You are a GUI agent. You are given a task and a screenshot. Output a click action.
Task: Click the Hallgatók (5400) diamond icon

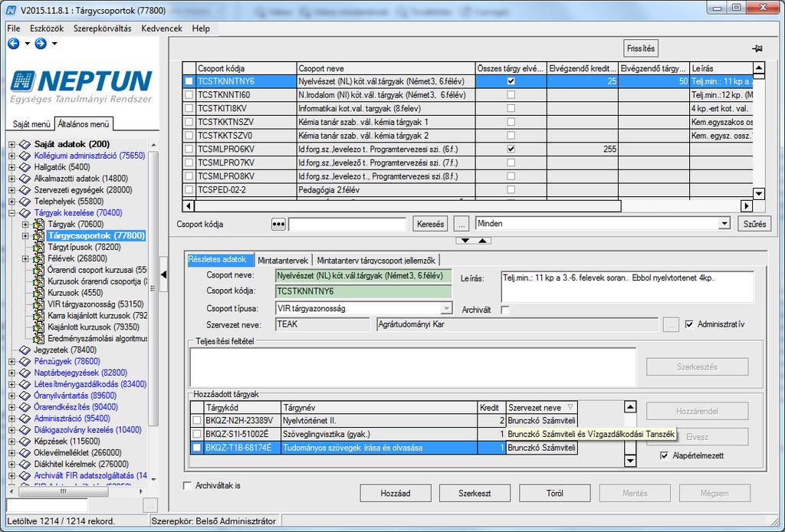[x=25, y=167]
